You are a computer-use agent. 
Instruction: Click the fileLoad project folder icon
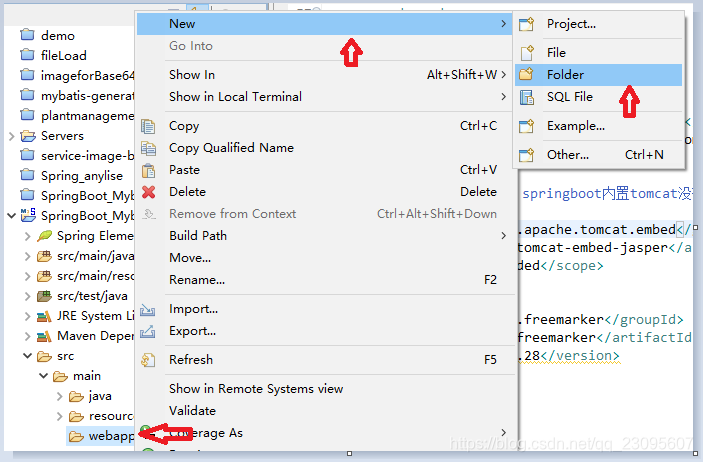27,55
